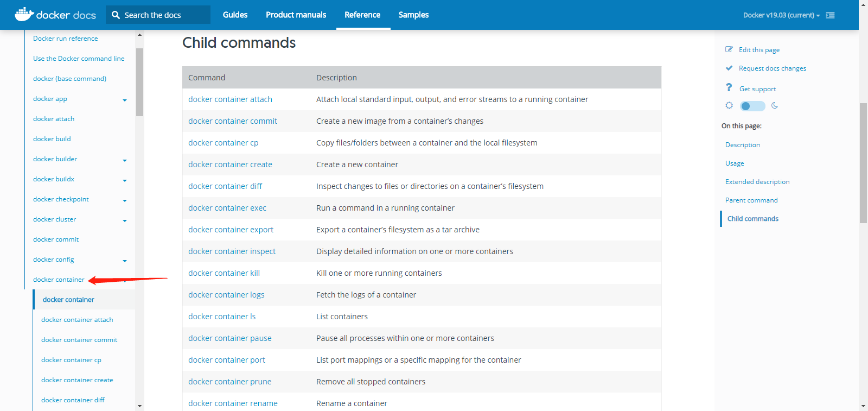Select docker container attach in sidebar

pos(77,320)
